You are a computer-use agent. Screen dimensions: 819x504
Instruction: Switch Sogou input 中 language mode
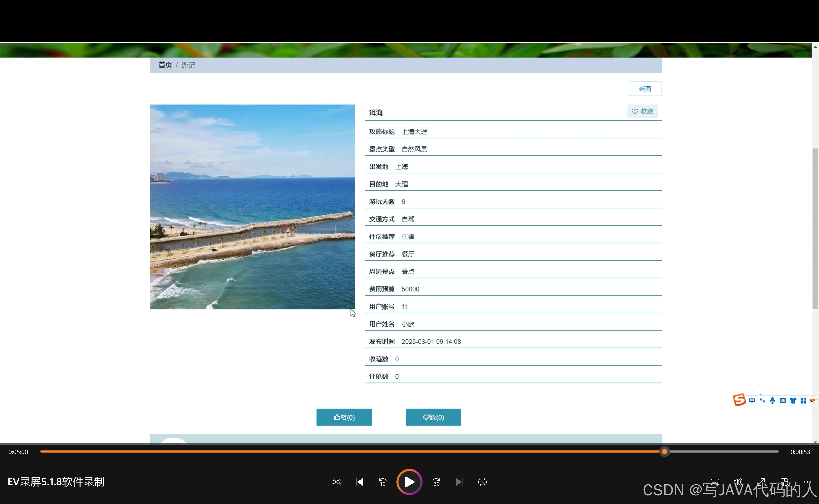click(752, 400)
